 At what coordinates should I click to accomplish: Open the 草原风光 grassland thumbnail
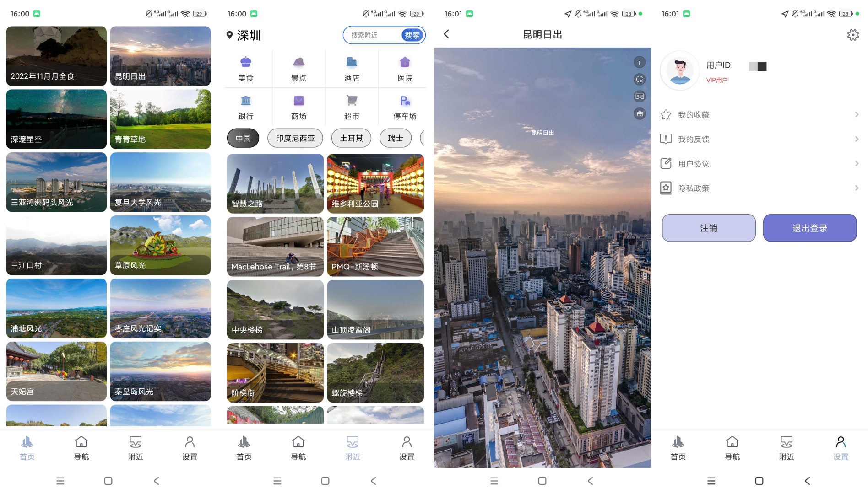[160, 245]
